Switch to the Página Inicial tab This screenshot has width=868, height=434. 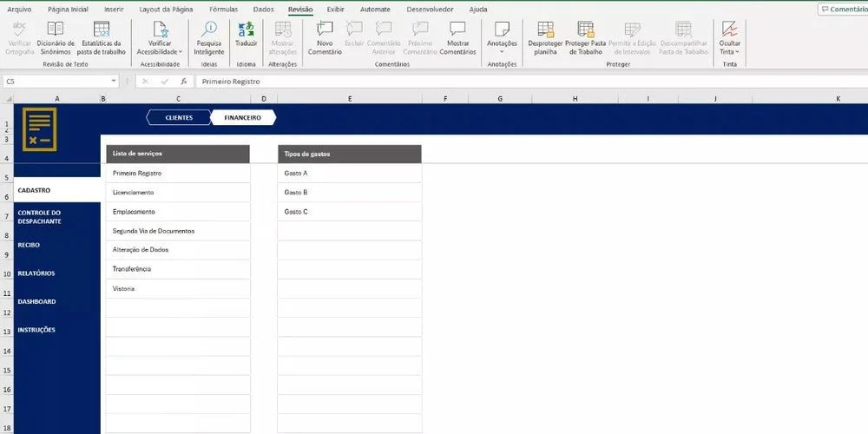[x=68, y=10]
